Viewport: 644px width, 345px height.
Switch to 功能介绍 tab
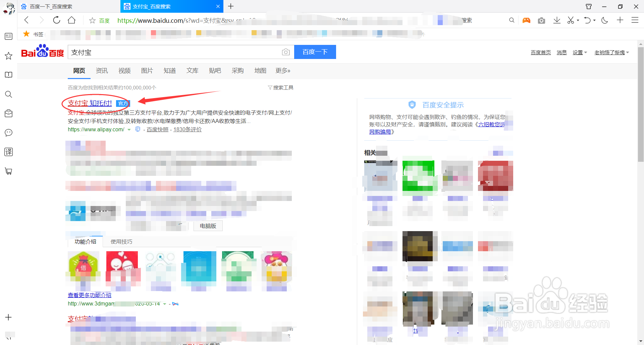86,241
